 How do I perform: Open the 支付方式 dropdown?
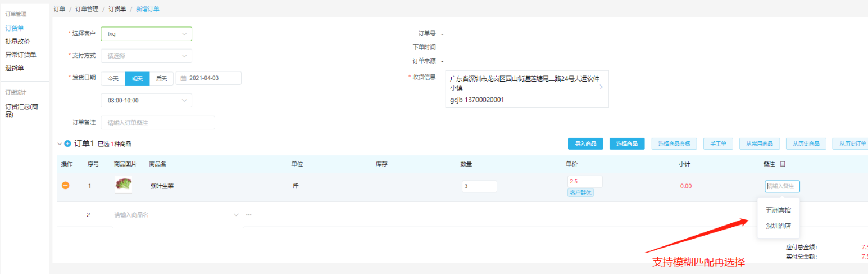[147, 56]
